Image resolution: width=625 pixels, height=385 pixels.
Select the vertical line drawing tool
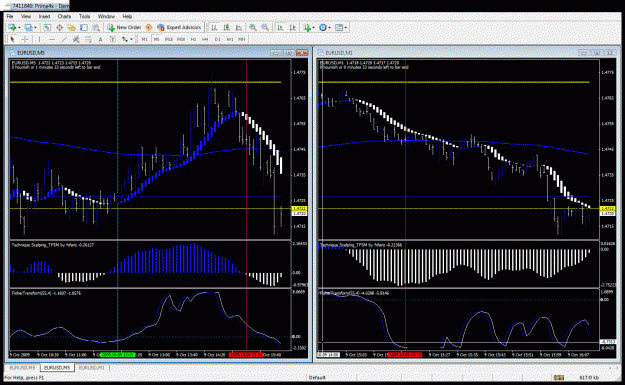tap(39, 39)
